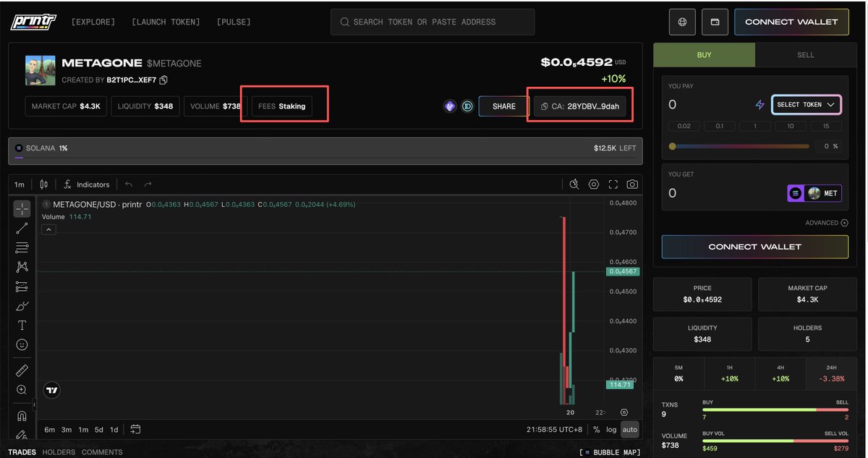Toggle fullscreen chart mode
The width and height of the screenshot is (868, 458).
click(x=613, y=185)
